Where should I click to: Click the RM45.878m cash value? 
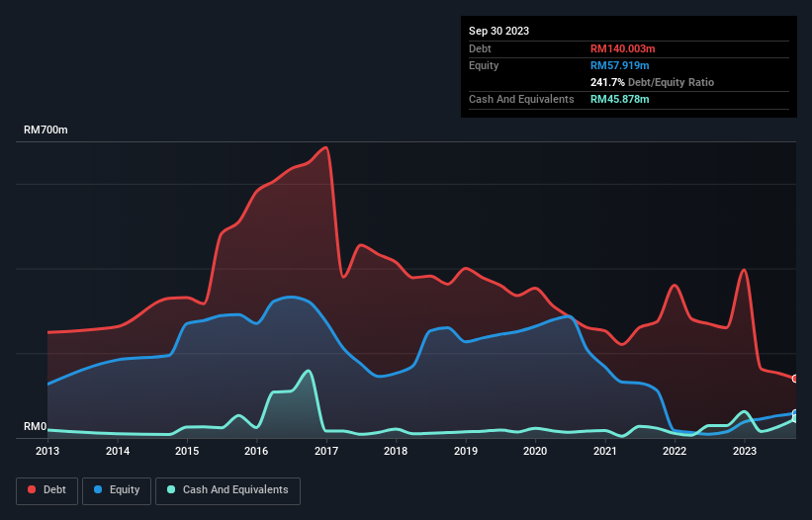tap(619, 99)
